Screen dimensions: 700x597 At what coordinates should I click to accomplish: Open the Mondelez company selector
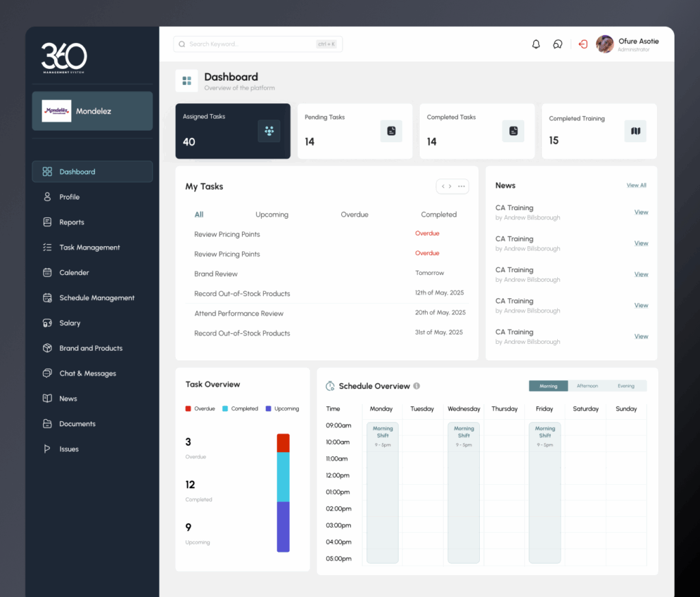pos(92,111)
